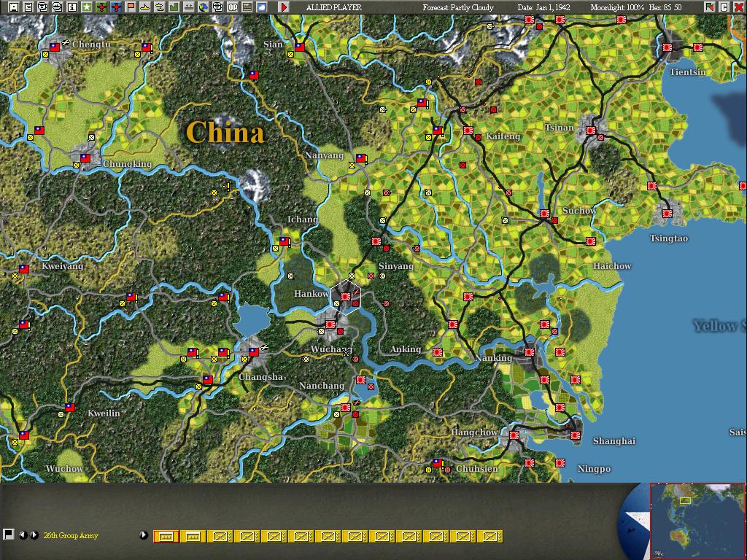Click the red arrow end turn button

[x=284, y=7]
